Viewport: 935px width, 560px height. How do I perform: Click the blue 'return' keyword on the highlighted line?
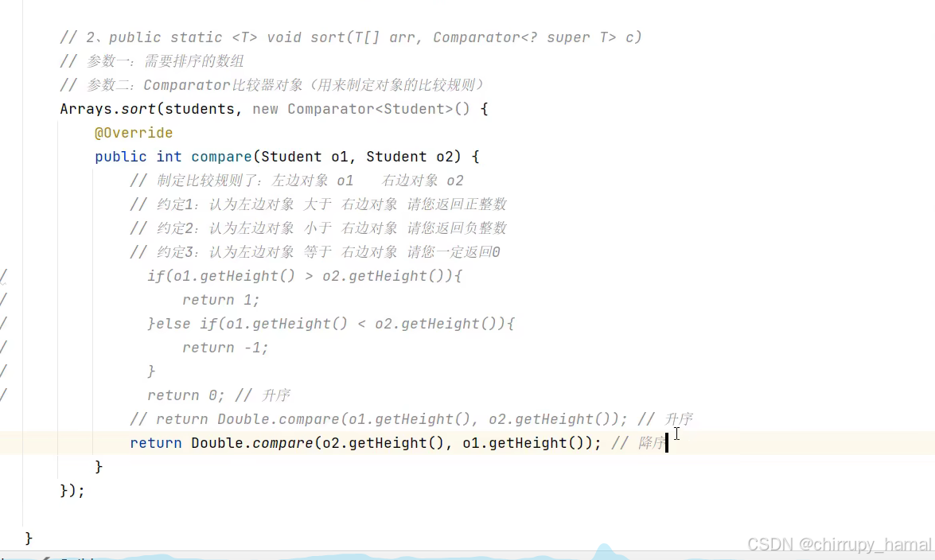tap(156, 443)
